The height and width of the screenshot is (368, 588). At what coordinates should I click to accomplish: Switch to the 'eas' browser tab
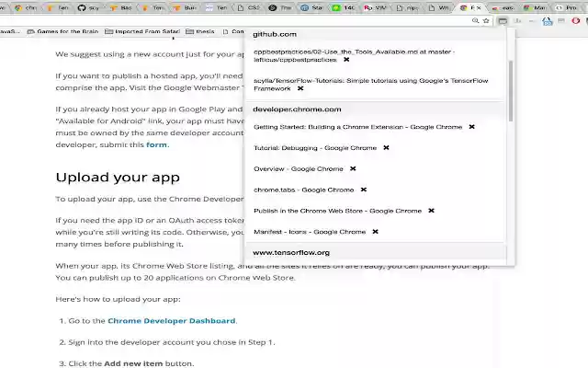(503, 7)
